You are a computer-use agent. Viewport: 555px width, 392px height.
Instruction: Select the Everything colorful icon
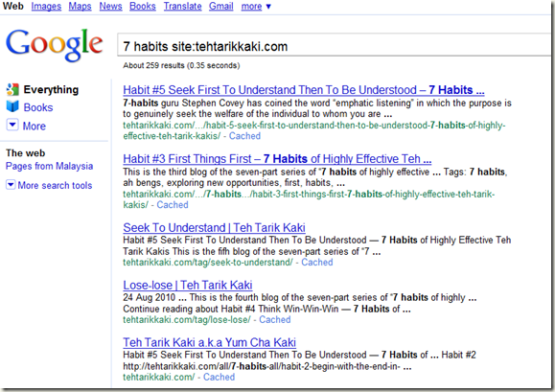(x=12, y=89)
